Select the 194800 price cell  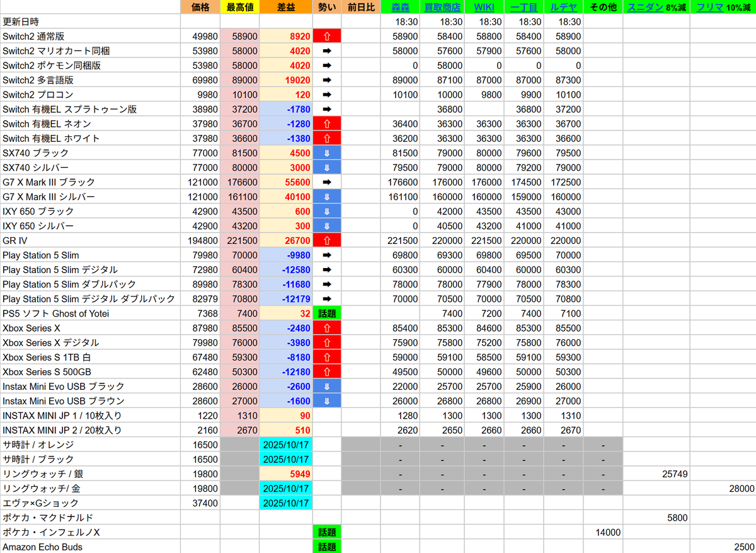click(x=200, y=240)
